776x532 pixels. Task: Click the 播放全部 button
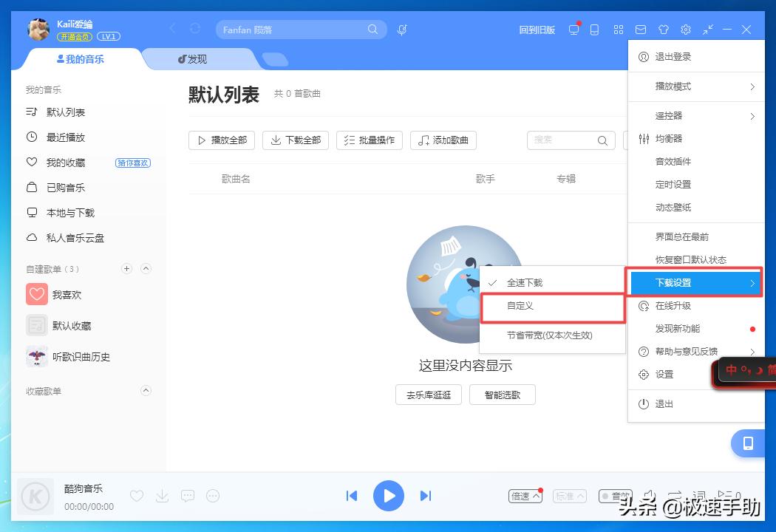coord(221,140)
